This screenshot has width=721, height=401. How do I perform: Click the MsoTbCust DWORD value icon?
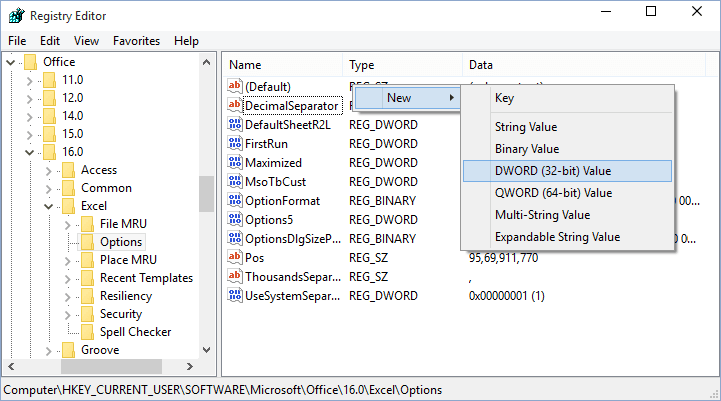point(235,181)
